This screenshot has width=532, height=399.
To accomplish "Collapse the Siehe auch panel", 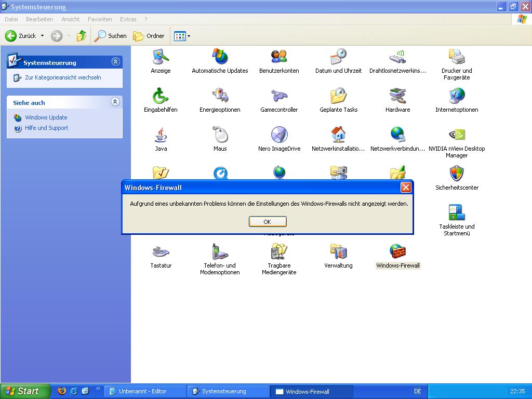I will coord(115,101).
